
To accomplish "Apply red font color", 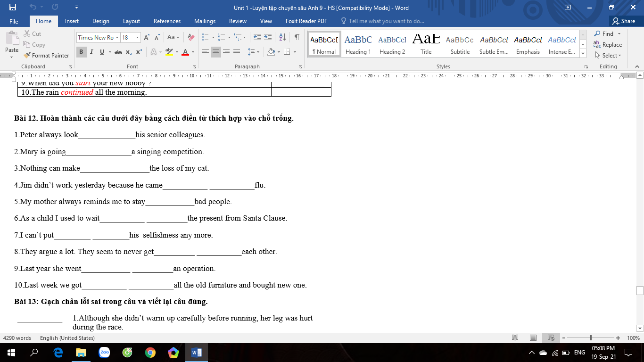I will pyautogui.click(x=186, y=52).
